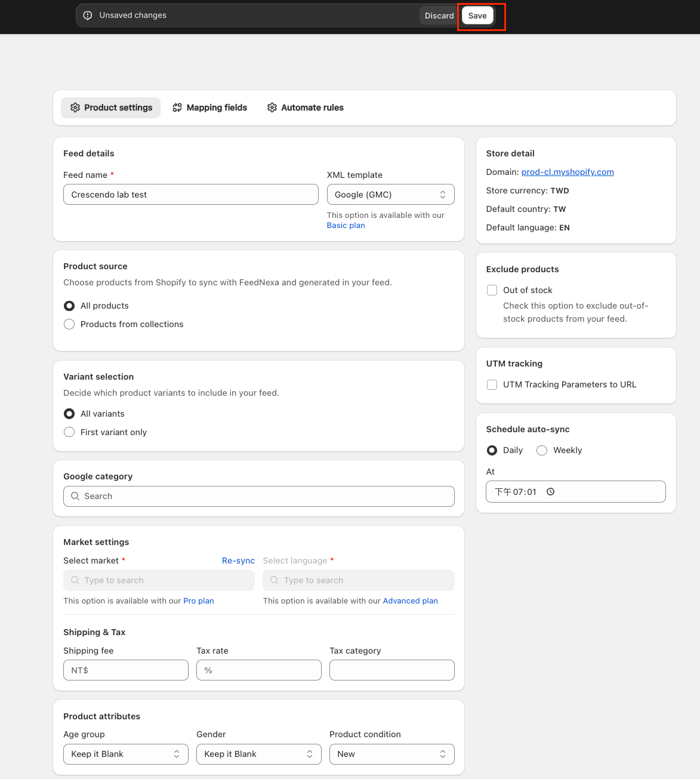Enable UTM Tracking Parameters to URL
The width and height of the screenshot is (700, 779).
pos(492,384)
